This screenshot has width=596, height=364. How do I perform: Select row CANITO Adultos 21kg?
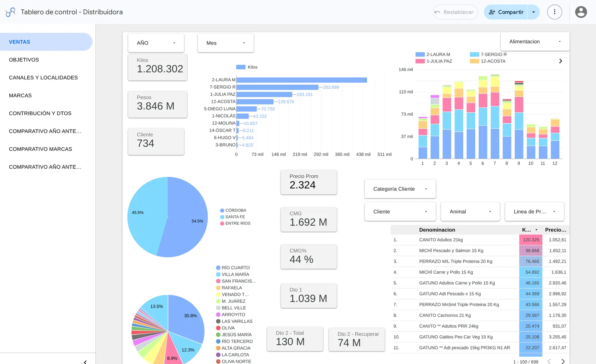click(480, 240)
